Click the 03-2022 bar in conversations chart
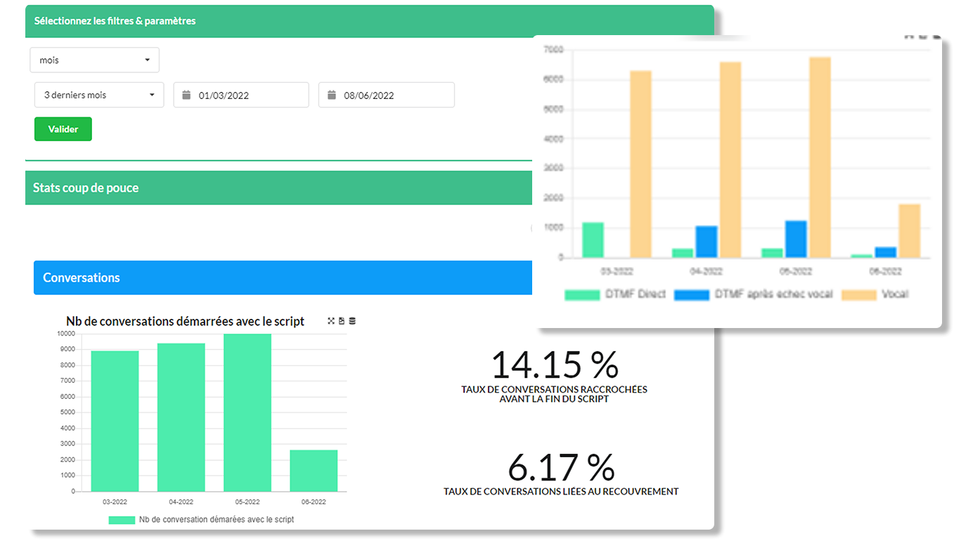 tap(115, 421)
